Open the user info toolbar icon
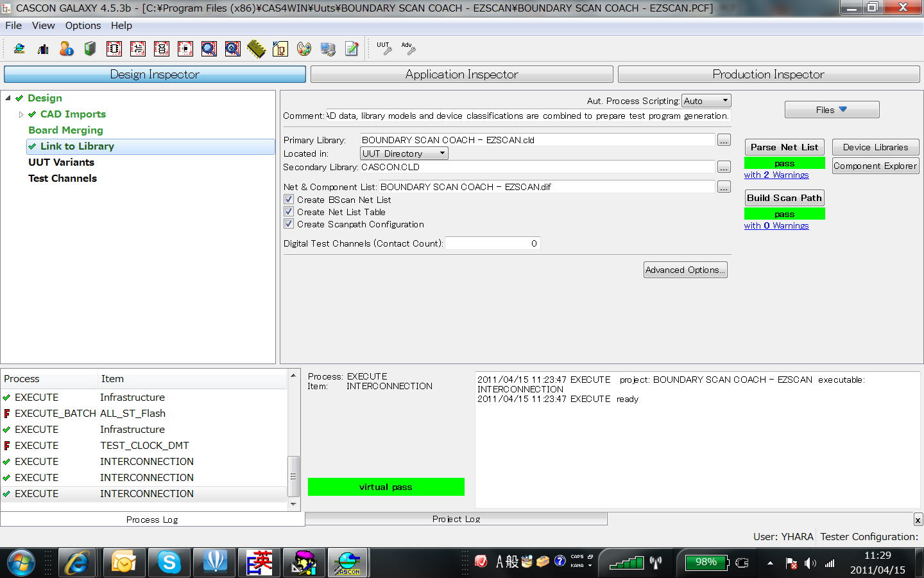This screenshot has width=924, height=578. (x=67, y=49)
